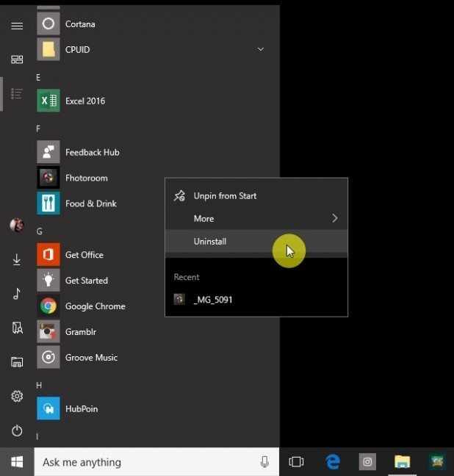This screenshot has width=454, height=476.
Task: Click the Ask me anything search box
Action: (x=147, y=462)
